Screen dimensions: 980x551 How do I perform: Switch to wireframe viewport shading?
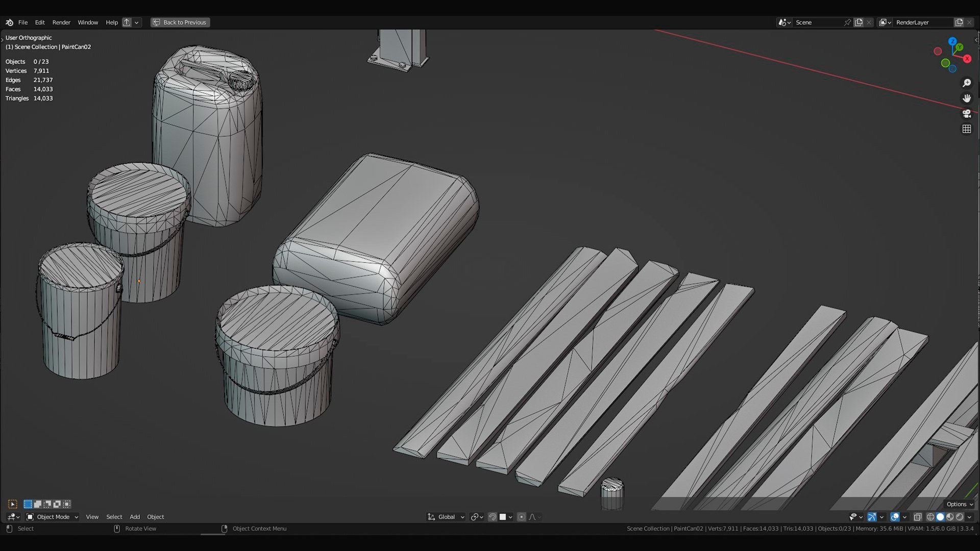point(930,517)
